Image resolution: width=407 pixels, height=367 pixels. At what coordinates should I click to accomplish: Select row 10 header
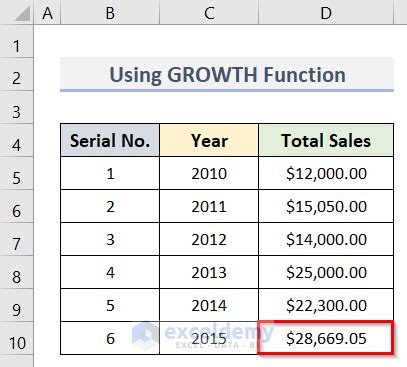[x=17, y=338]
